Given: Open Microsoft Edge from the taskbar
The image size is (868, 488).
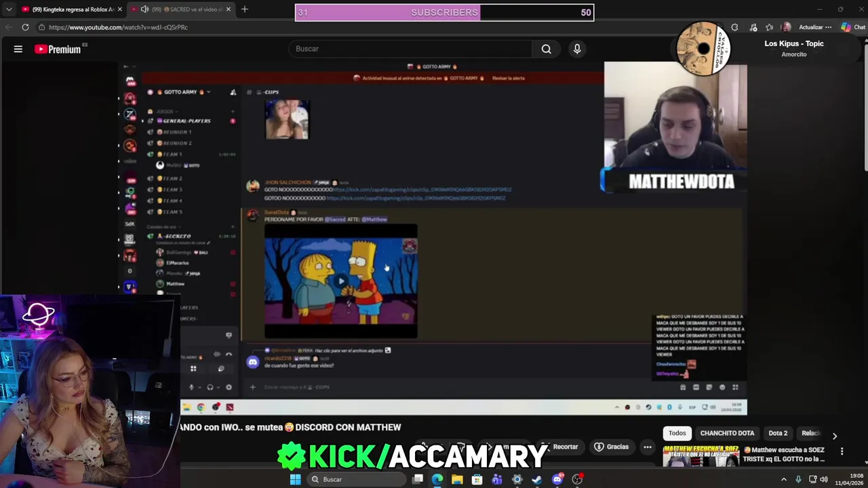Looking at the screenshot, I should [x=437, y=479].
